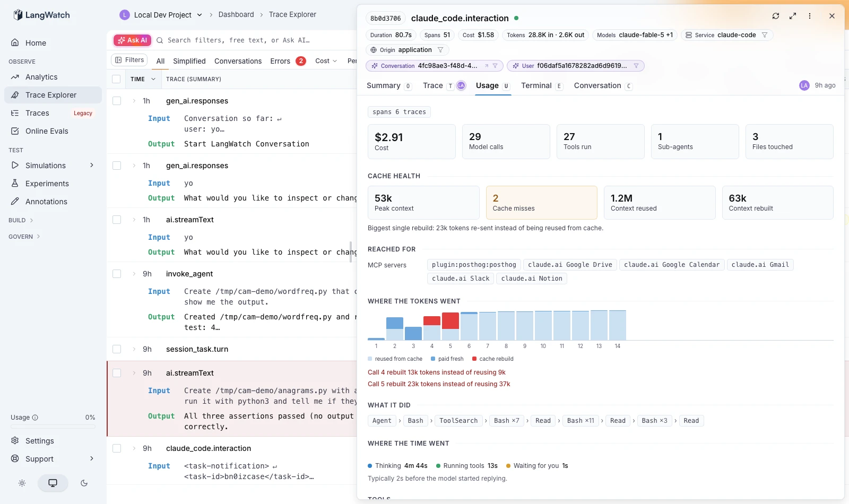Screen dimensions: 849x504
Task: Filter by Origin application funnel icon
Action: (440, 50)
